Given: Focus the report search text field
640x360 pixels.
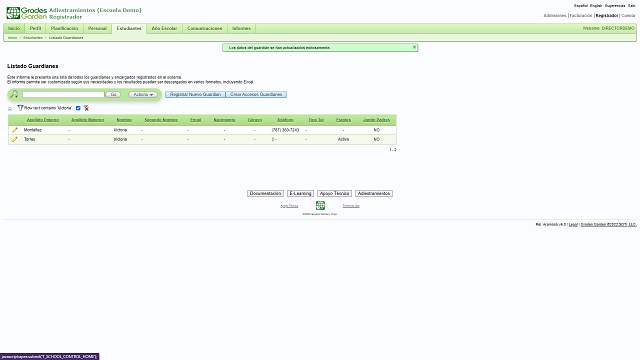Looking at the screenshot, I should (x=63, y=94).
